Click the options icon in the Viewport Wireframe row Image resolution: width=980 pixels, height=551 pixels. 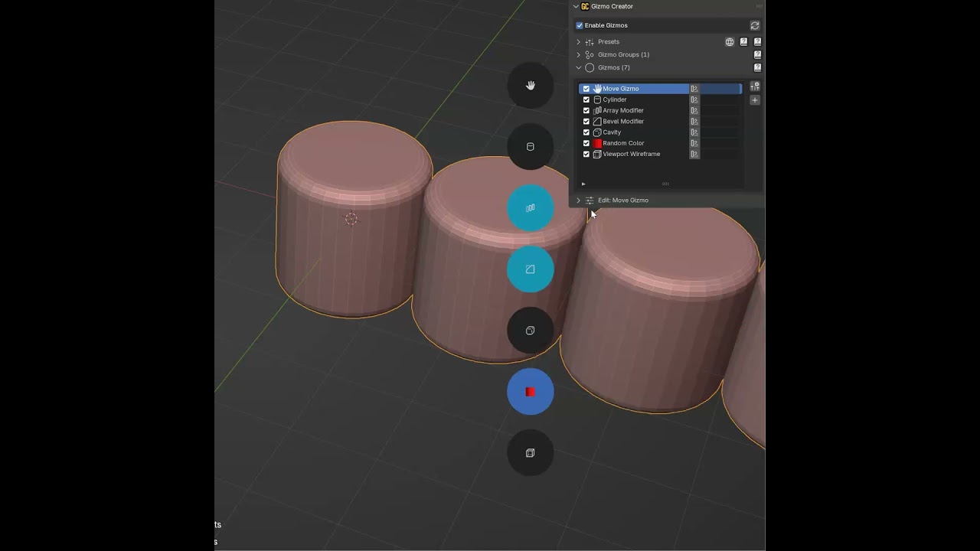pyautogui.click(x=694, y=154)
